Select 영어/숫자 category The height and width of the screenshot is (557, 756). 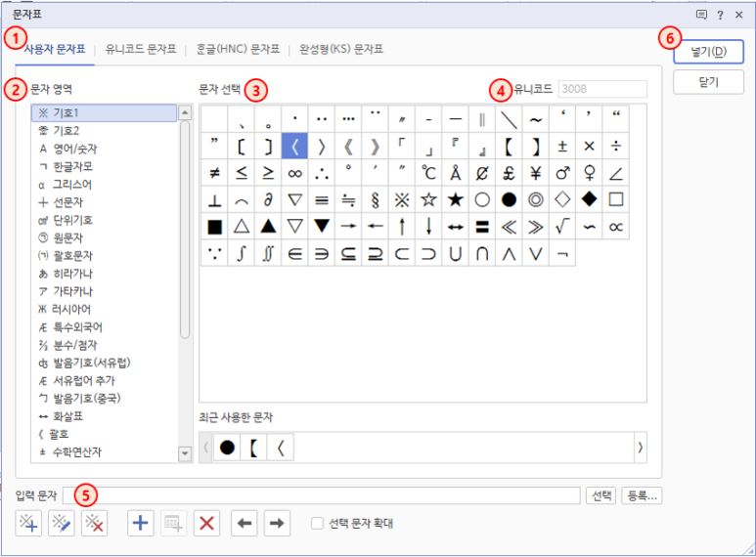[104, 149]
